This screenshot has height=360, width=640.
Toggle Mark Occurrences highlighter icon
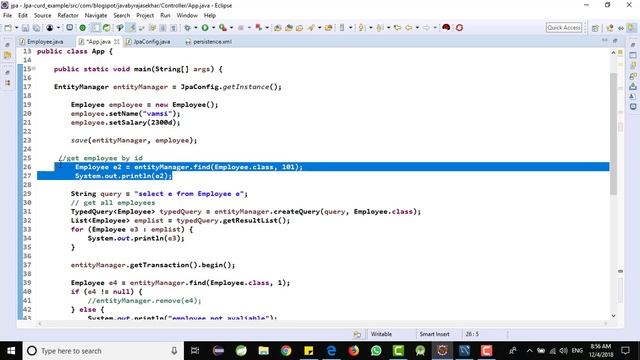(132, 28)
